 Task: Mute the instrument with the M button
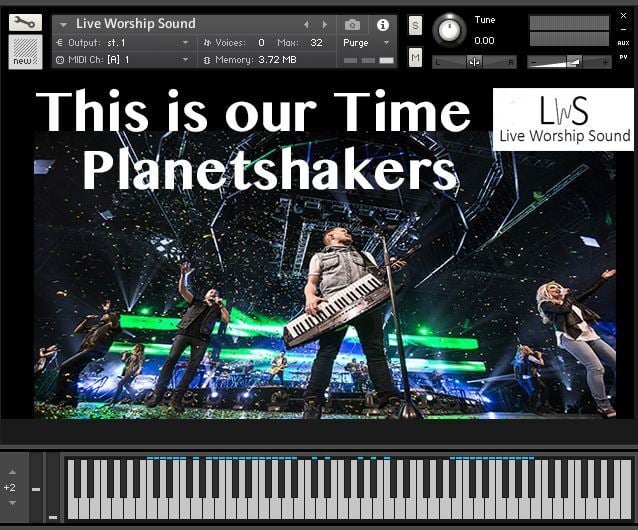(x=415, y=57)
